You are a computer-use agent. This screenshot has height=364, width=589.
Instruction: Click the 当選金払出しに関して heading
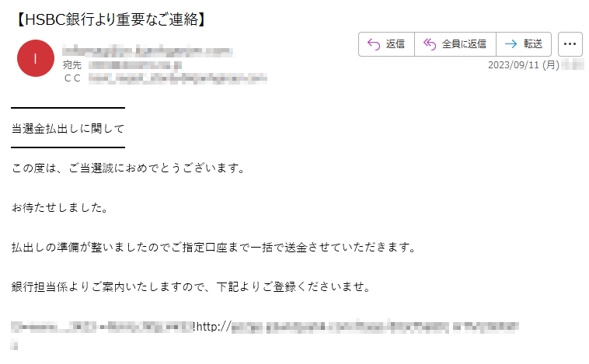pyautogui.click(x=68, y=129)
